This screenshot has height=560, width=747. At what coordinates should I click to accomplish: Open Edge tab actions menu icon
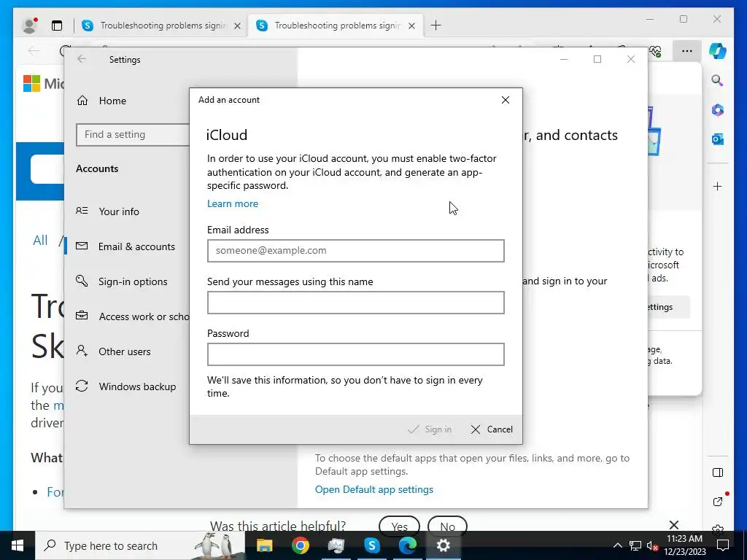(x=57, y=26)
